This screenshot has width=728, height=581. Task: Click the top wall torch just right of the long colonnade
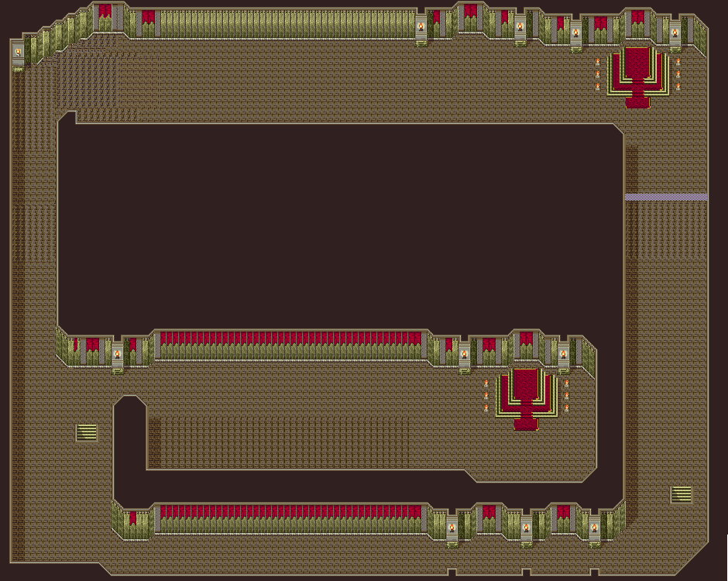[421, 27]
